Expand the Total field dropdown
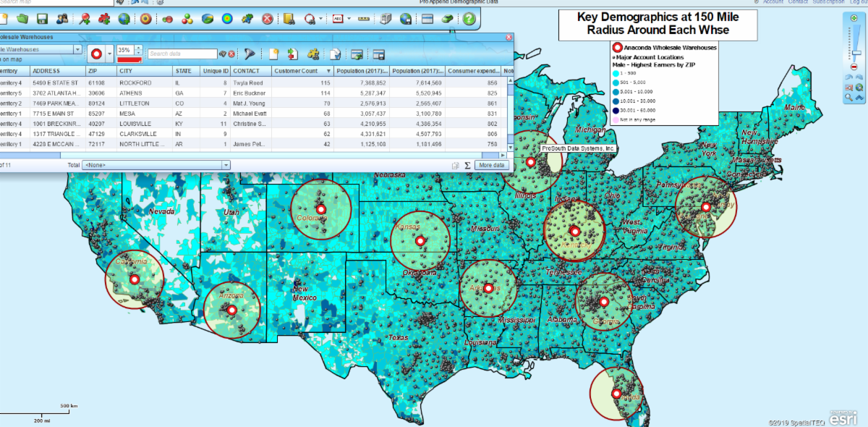This screenshot has height=427, width=868. coord(226,165)
